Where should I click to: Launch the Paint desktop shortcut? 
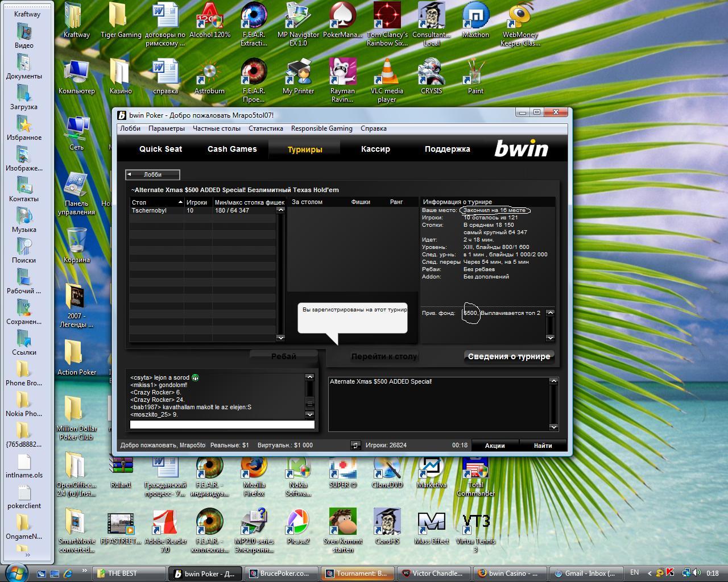point(475,74)
